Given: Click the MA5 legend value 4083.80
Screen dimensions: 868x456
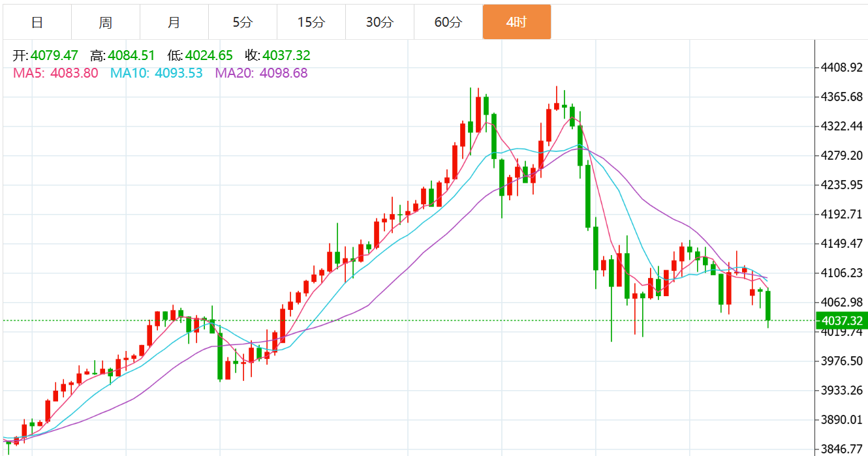Looking at the screenshot, I should click(x=74, y=73).
